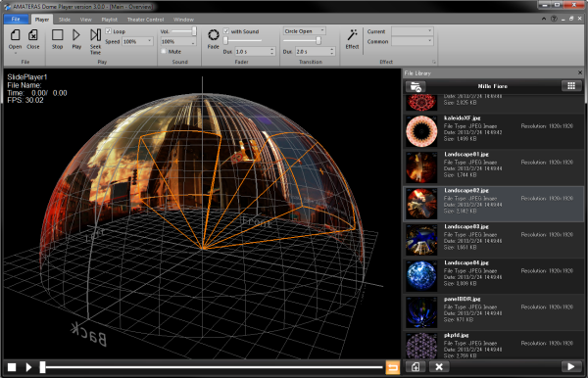Click the Fader Dur 1.0 s input field
This screenshot has width=588, height=378.
(x=252, y=51)
